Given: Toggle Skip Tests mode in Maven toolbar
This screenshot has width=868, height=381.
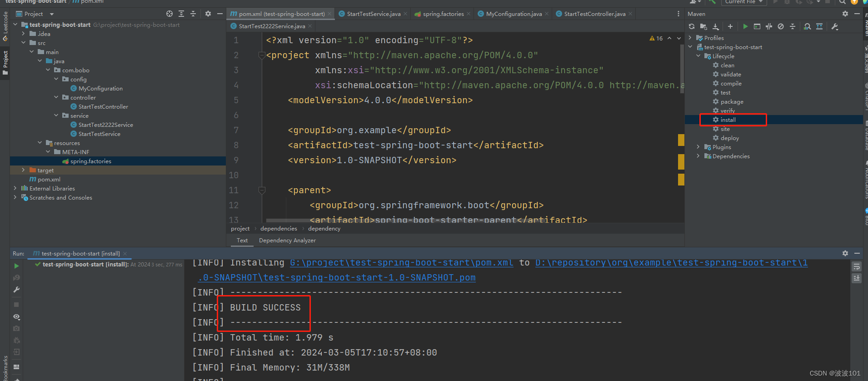Looking at the screenshot, I should pyautogui.click(x=781, y=26).
